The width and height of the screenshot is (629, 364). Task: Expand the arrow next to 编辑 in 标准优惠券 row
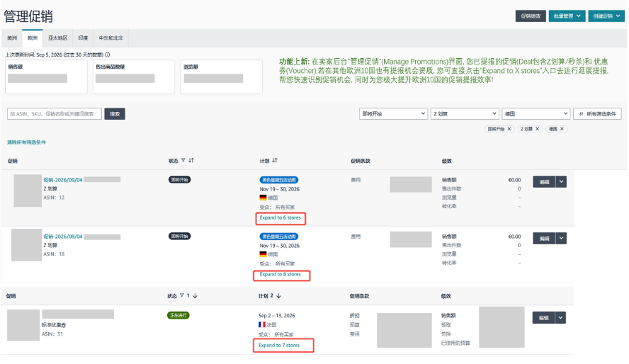560,318
